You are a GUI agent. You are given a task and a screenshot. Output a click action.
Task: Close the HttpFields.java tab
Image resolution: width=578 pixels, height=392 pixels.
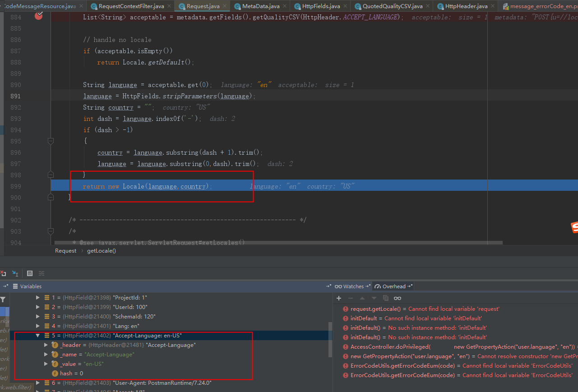click(345, 6)
